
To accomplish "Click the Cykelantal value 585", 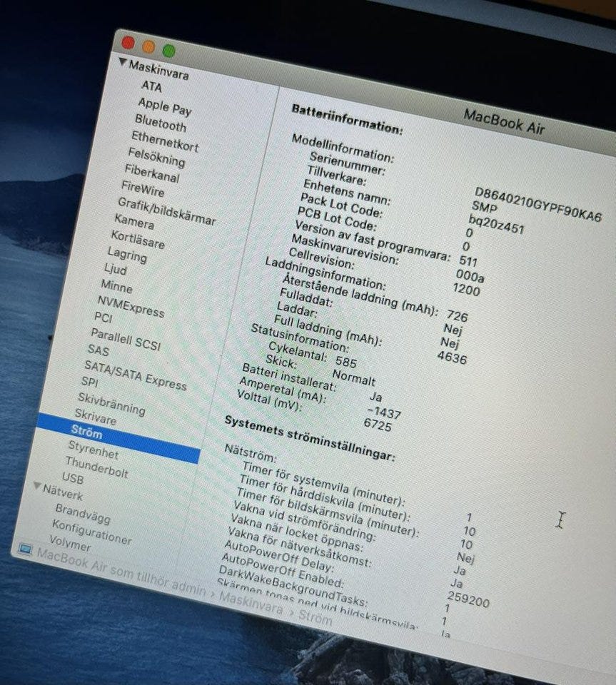I will [346, 361].
